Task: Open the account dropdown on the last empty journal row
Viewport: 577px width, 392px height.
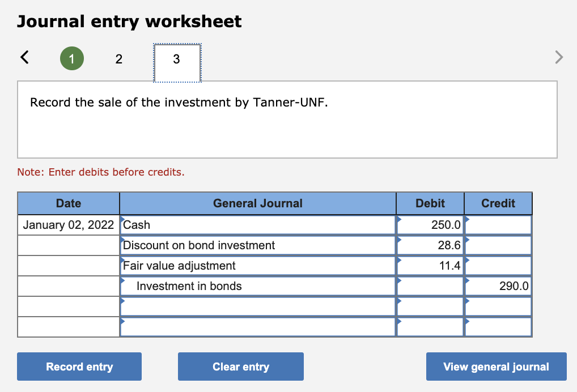Action: [x=121, y=322]
